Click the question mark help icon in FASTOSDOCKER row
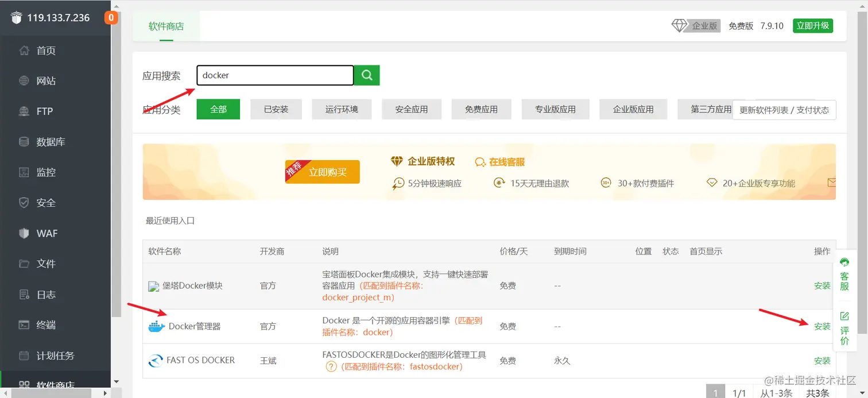This screenshot has height=398, width=868. [331, 366]
